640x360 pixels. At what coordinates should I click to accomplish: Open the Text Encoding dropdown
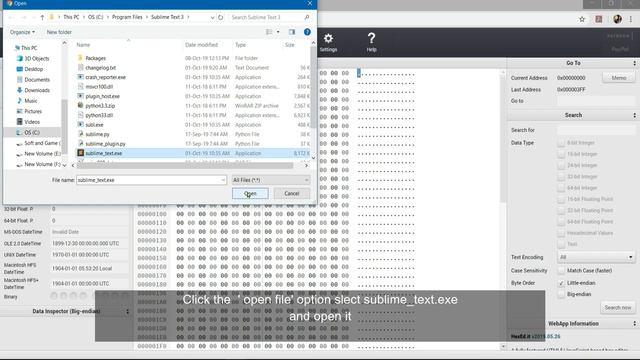[x=596, y=257]
